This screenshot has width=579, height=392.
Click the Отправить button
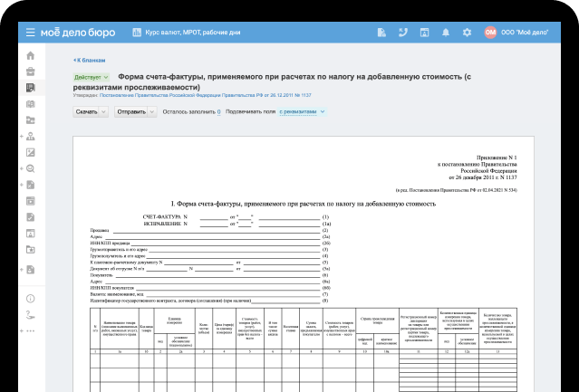(x=131, y=112)
